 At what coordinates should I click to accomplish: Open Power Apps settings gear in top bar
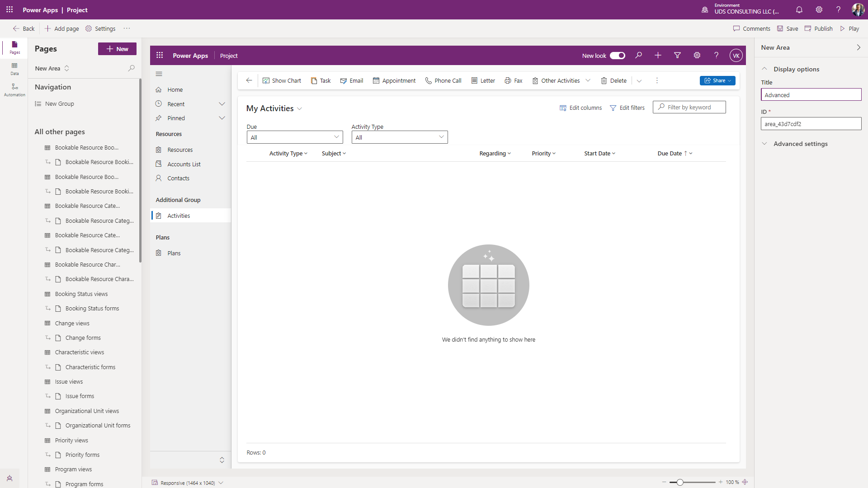(819, 9)
